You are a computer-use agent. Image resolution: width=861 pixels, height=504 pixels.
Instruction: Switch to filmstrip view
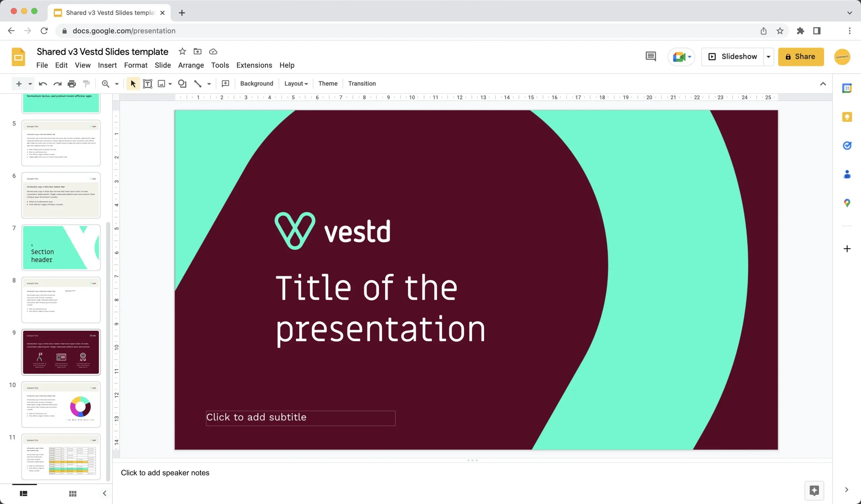(24, 494)
